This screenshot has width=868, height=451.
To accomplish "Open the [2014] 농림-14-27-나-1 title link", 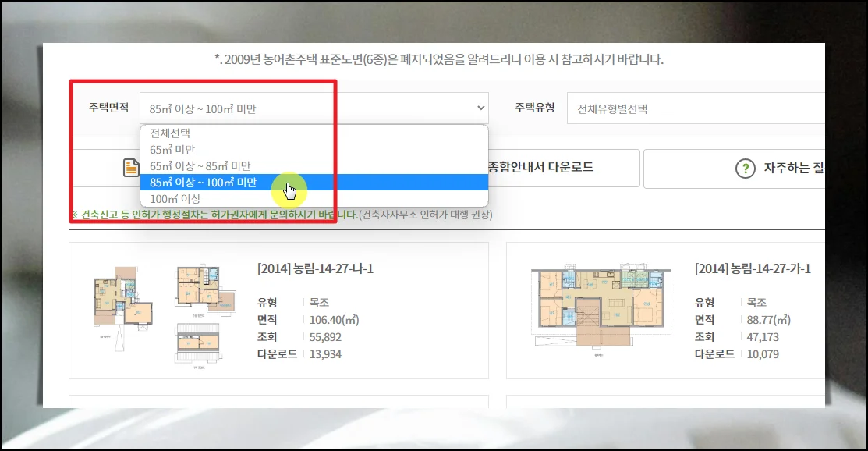I will (x=315, y=268).
